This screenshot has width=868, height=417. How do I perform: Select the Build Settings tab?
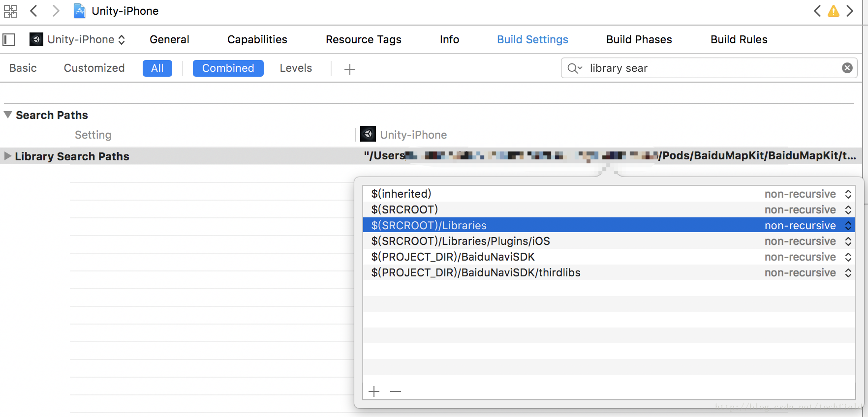pyautogui.click(x=532, y=39)
